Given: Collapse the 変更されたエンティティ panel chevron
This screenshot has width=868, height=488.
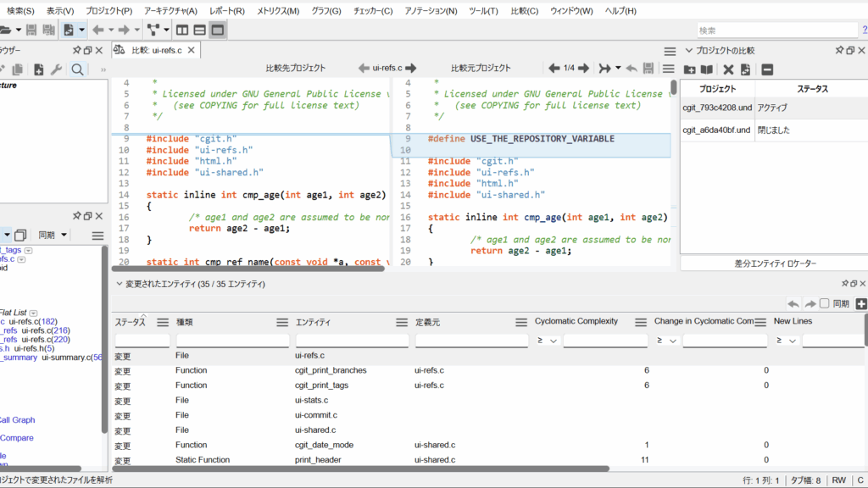Looking at the screenshot, I should 119,284.
